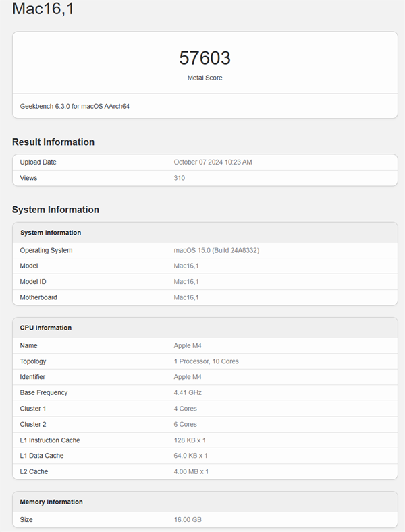405x532 pixels.
Task: Click the L2 Cache 4.00 MB value
Action: click(191, 471)
